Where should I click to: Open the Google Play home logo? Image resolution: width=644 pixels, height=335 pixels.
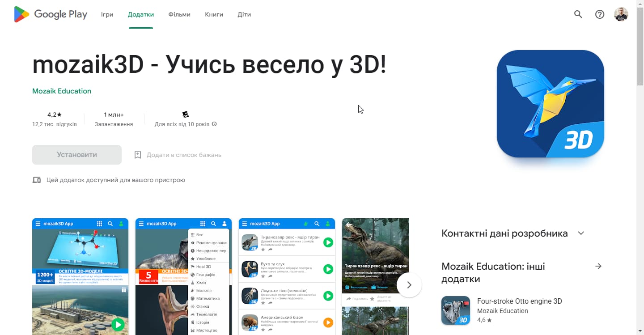[51, 14]
